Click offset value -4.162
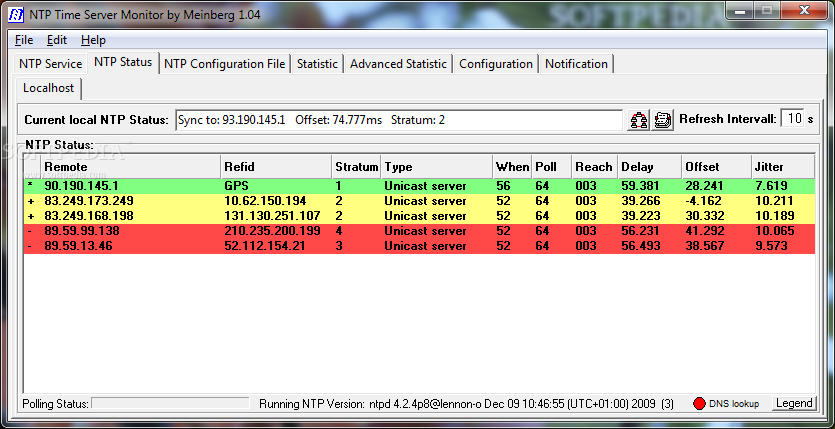The width and height of the screenshot is (835, 429). click(x=703, y=201)
